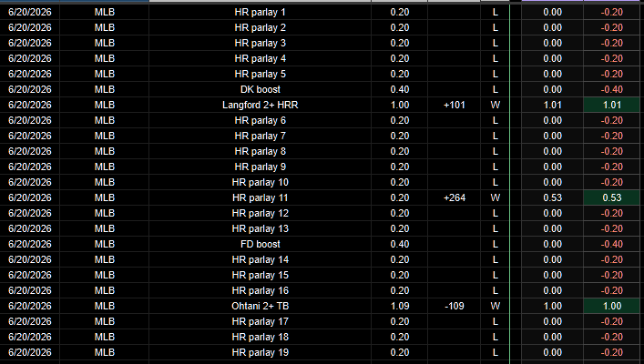Image resolution: width=644 pixels, height=364 pixels.
Task: Select the "HR parlay 1" cell
Action: 260,13
